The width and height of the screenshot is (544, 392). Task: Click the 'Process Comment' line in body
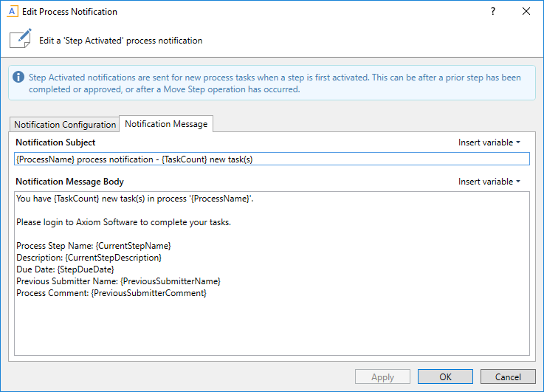(x=111, y=293)
